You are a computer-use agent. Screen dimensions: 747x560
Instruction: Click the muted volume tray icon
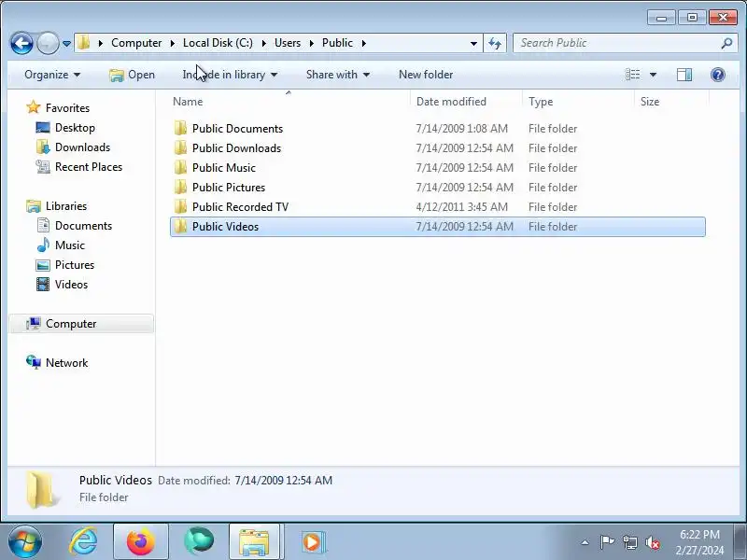(x=652, y=542)
